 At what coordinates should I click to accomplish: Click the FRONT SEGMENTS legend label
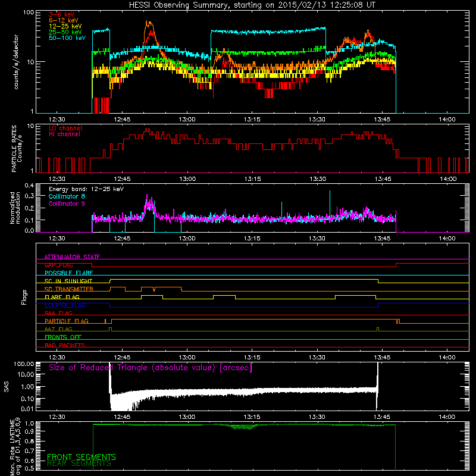tap(82, 457)
